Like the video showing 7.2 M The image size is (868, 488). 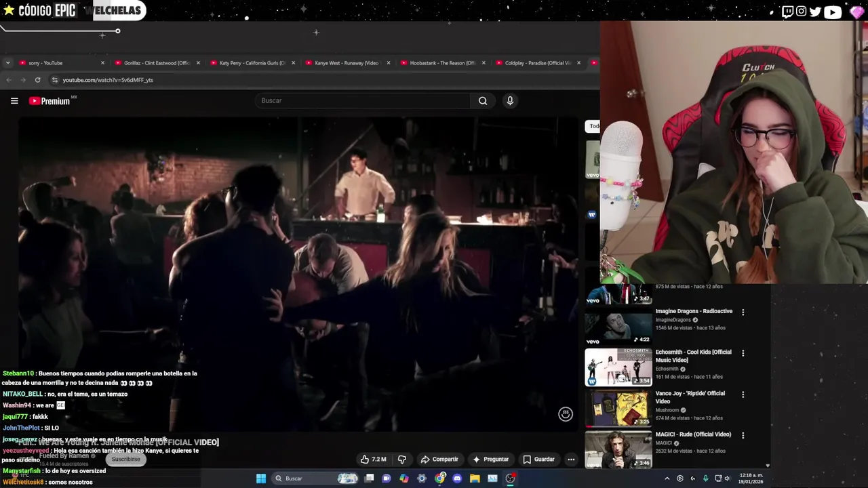pyautogui.click(x=373, y=460)
